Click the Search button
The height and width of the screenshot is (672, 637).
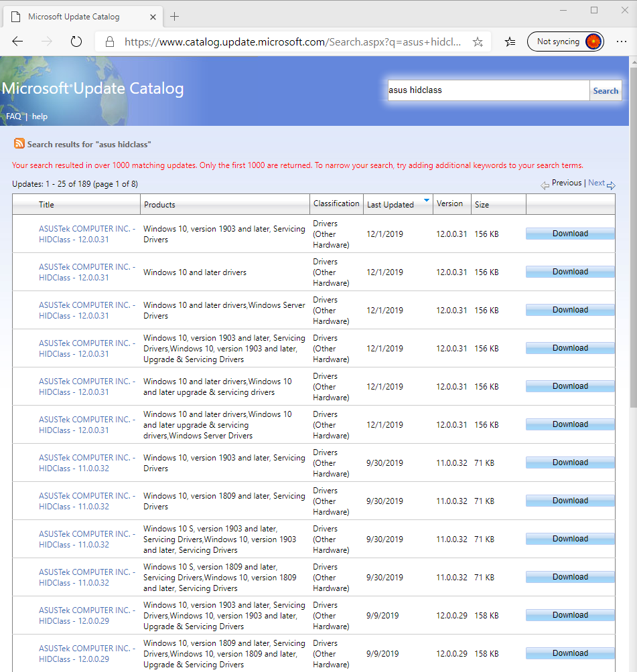[606, 90]
